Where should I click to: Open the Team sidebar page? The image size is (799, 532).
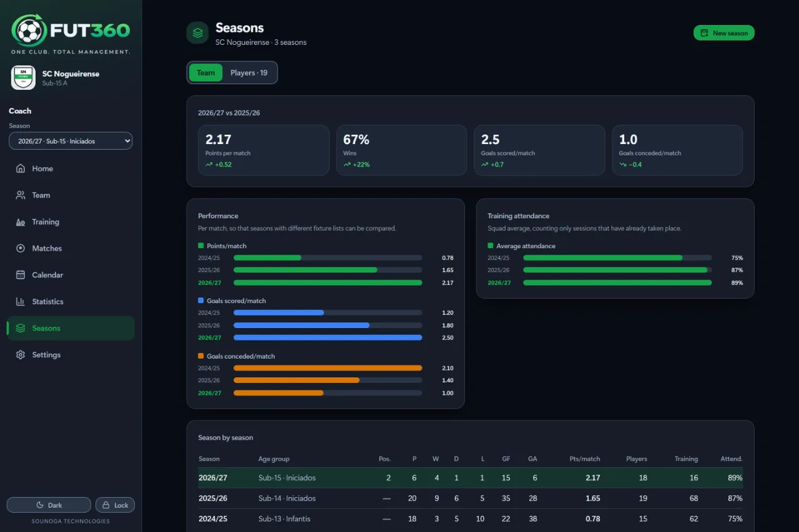point(71,195)
